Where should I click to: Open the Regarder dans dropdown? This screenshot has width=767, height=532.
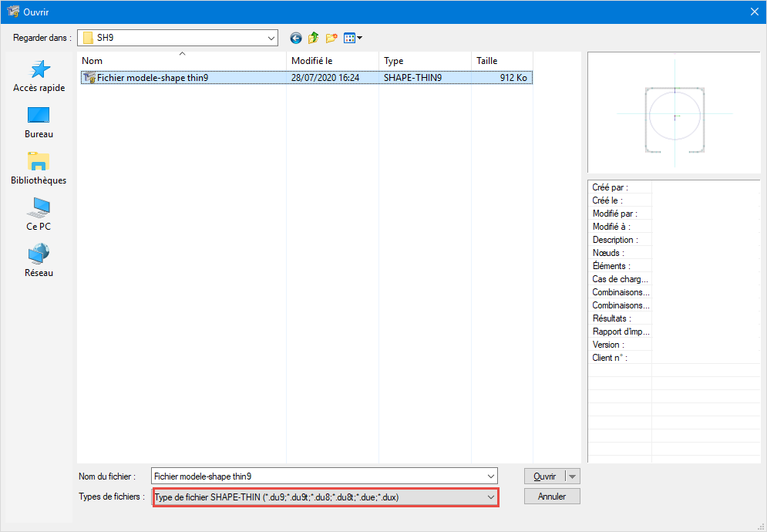[x=271, y=37]
